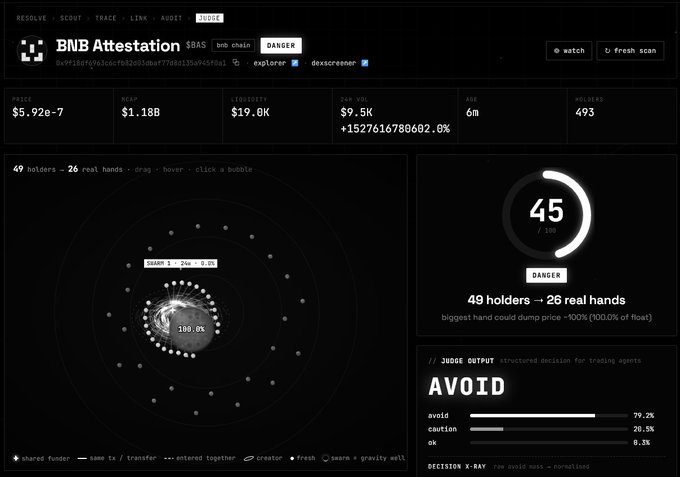Click the caution probability bar
The height and width of the screenshot is (477, 680).
coord(549,429)
